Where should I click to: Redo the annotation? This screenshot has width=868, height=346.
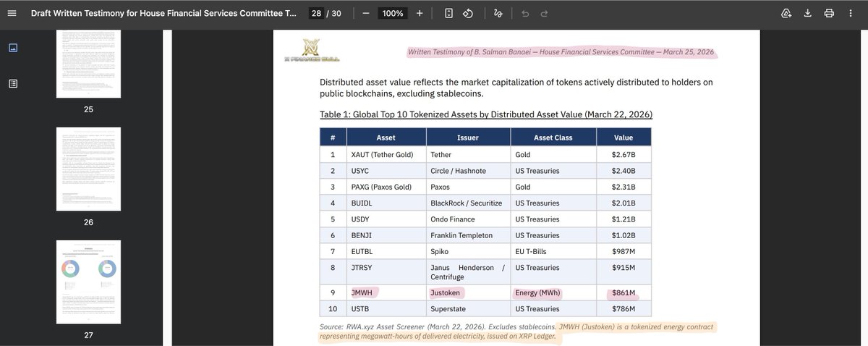coord(544,14)
